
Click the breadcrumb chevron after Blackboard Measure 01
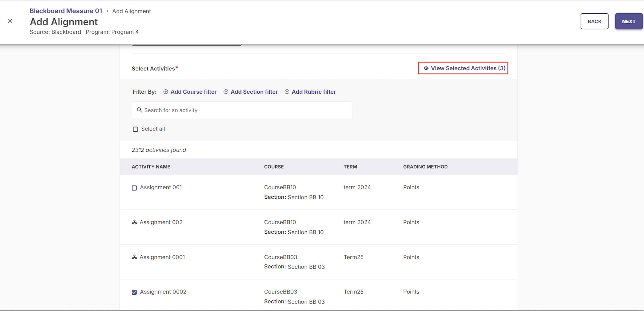pos(107,11)
